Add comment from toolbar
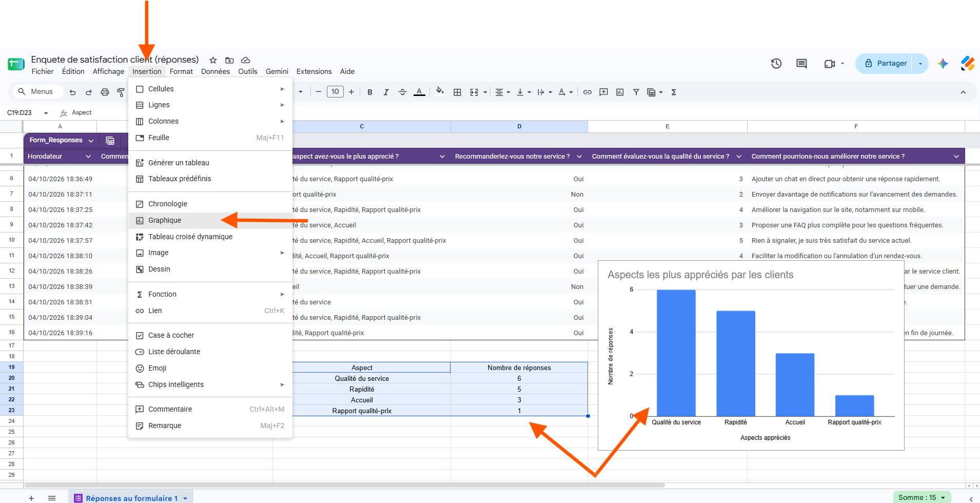 point(604,92)
